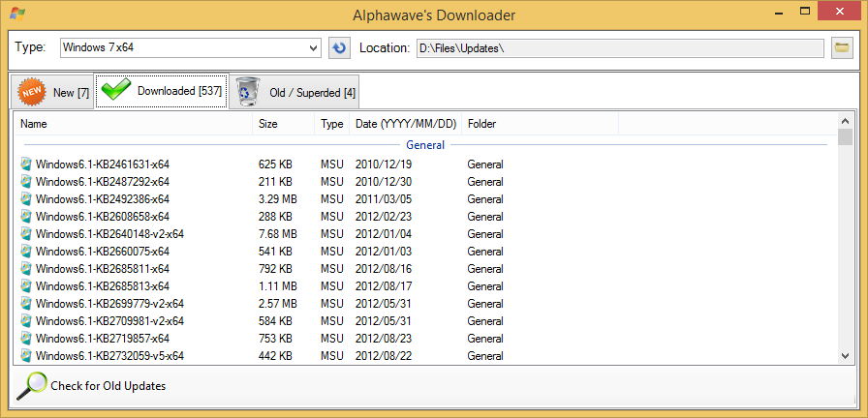Click file icon of KB2487292 update
The width and height of the screenshot is (868, 418).
[26, 181]
